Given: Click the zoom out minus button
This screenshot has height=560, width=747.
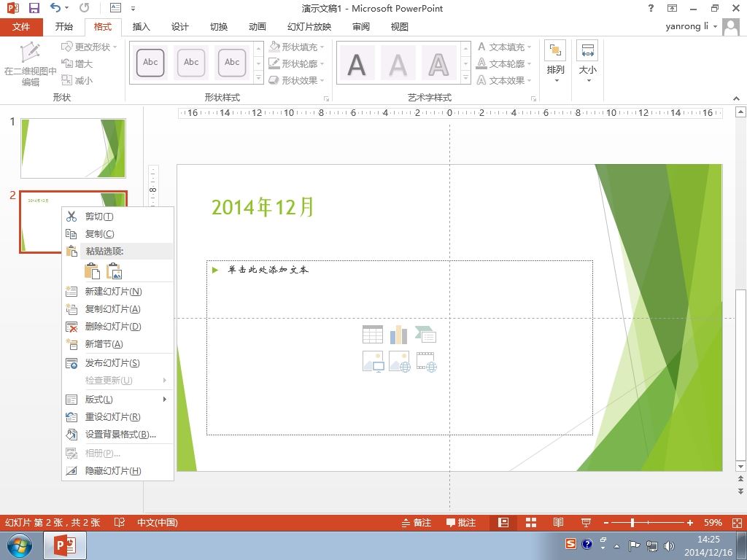Looking at the screenshot, I should tap(606, 522).
